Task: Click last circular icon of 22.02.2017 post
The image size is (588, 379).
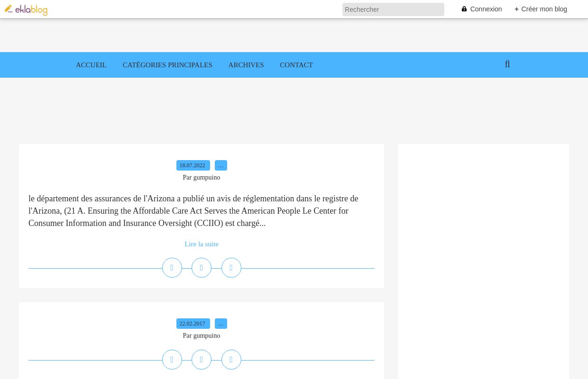Action: 231,360
